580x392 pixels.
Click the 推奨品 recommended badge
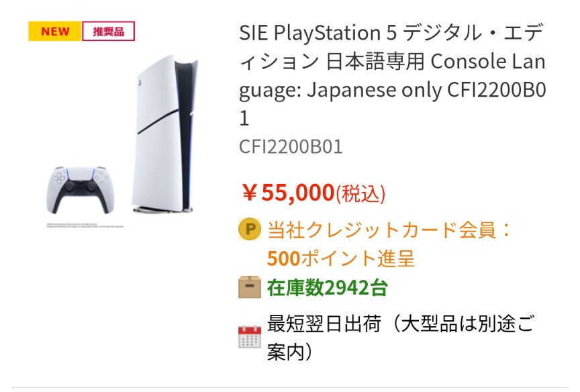coord(108,32)
